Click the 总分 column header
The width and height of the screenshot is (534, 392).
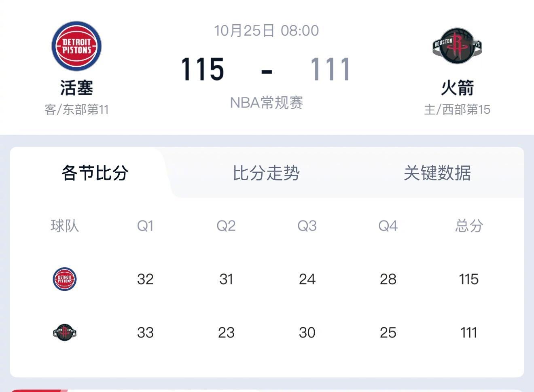(468, 226)
